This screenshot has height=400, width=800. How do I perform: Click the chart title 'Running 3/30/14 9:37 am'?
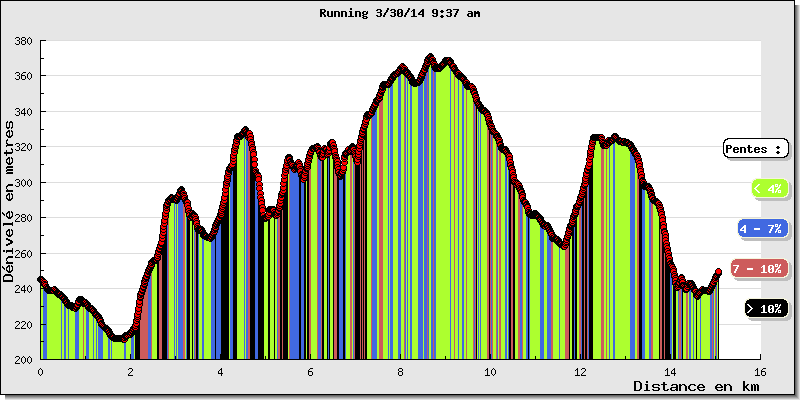coord(399,14)
